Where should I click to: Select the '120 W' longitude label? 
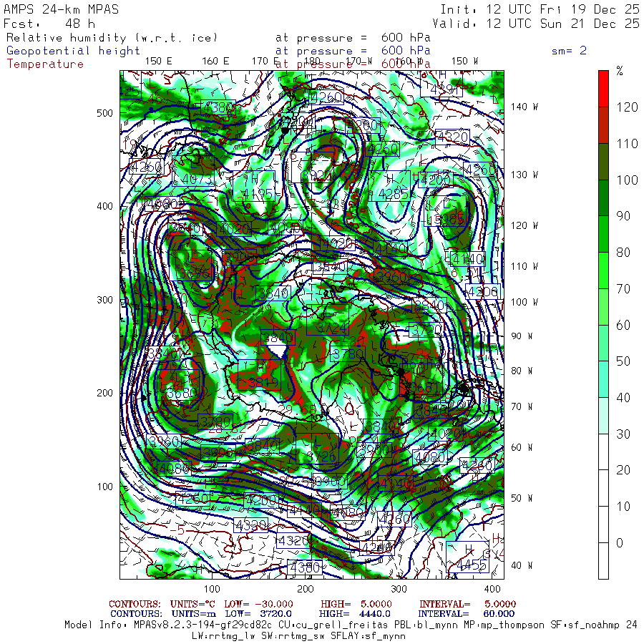(525, 225)
